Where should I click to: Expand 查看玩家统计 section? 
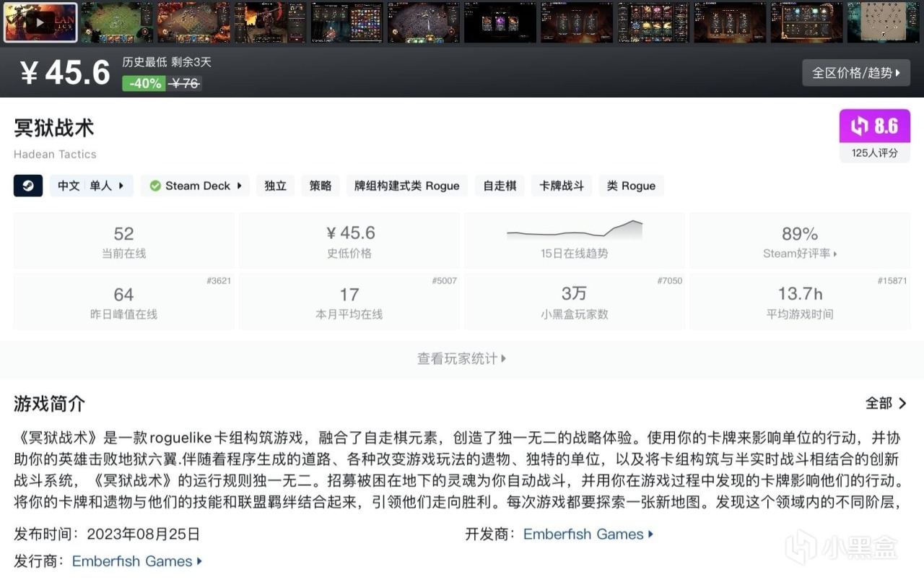pos(462,358)
